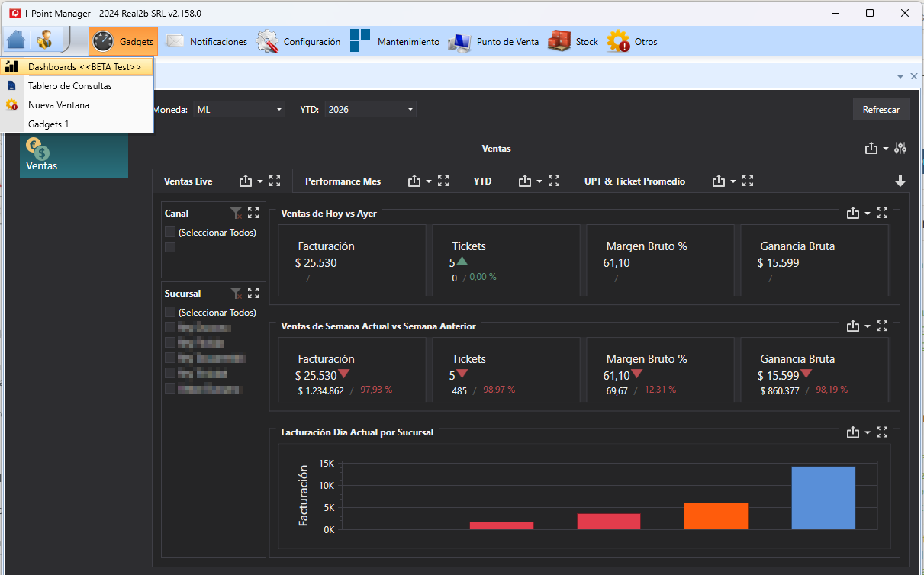924x575 pixels.
Task: Open export dropdown arrow for Semana Actual panel
Action: (868, 327)
